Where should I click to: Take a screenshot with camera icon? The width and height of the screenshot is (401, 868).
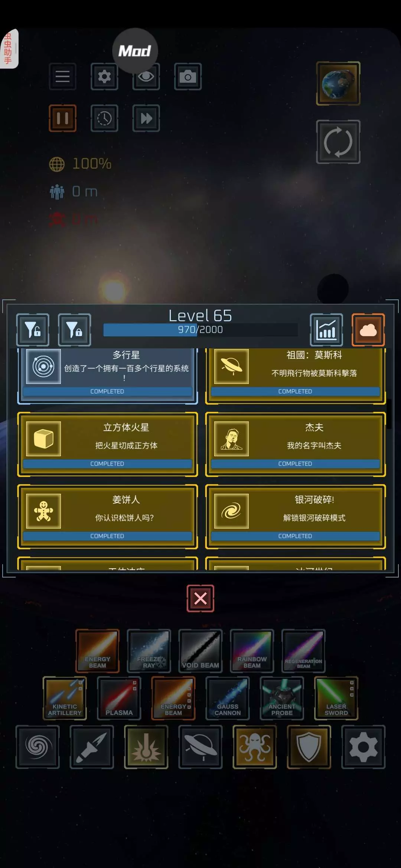[x=188, y=76]
